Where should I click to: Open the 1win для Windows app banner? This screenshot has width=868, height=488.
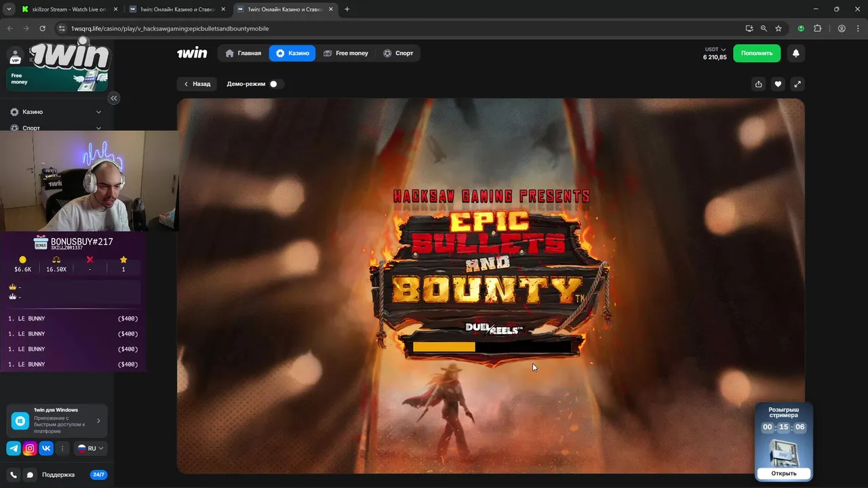(x=57, y=421)
